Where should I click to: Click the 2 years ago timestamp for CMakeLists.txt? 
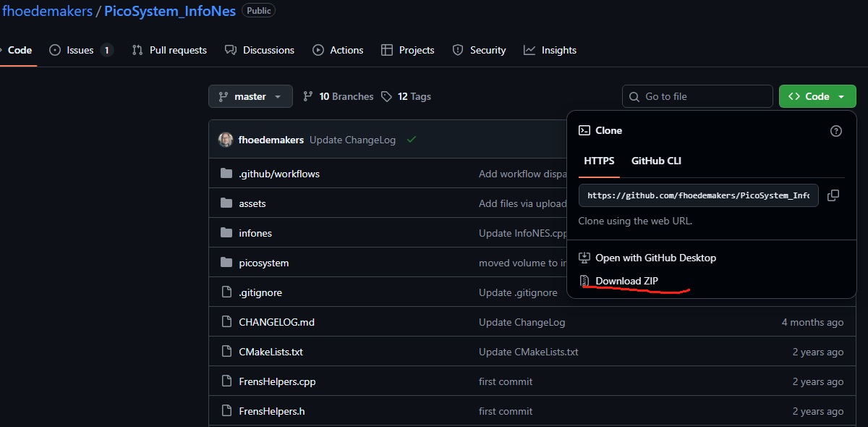817,352
